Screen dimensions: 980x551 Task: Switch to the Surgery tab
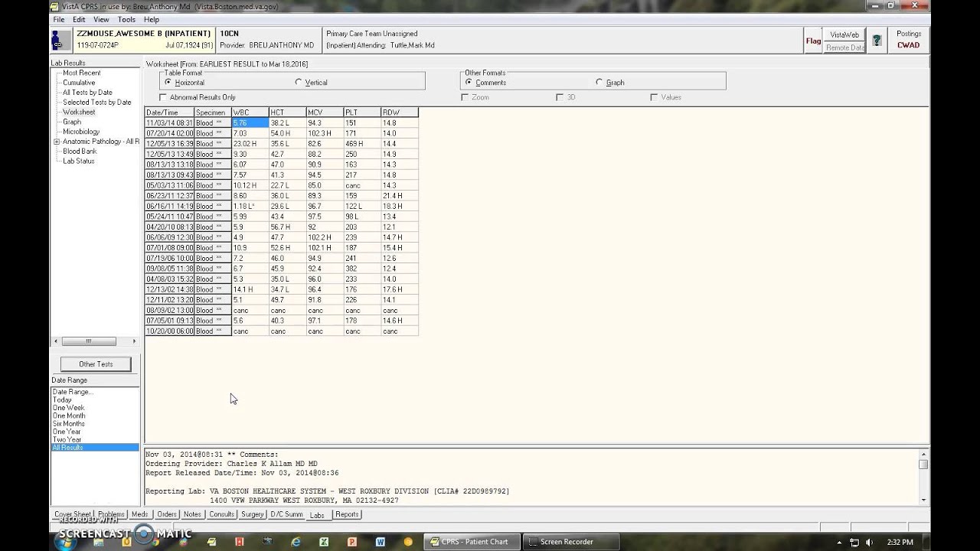(x=253, y=514)
